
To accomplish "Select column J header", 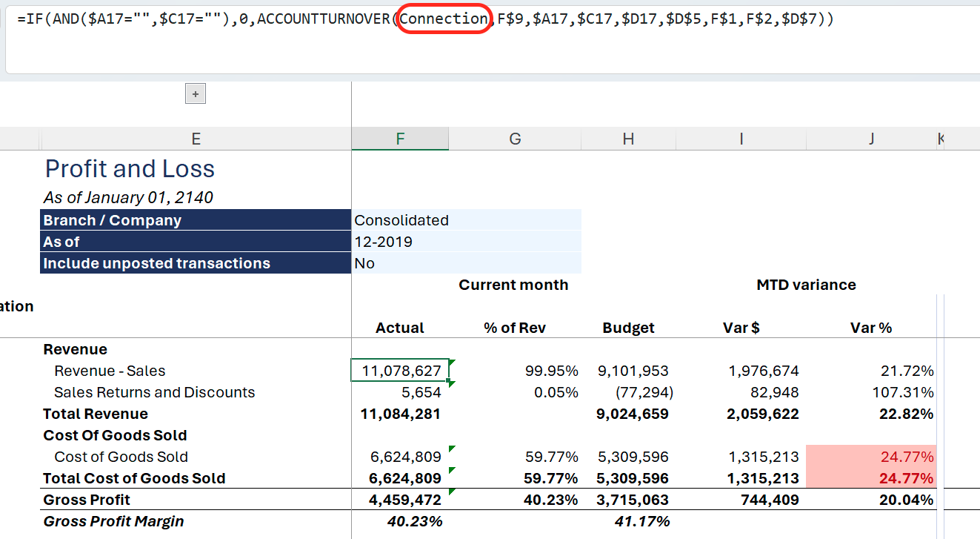I will tap(871, 139).
